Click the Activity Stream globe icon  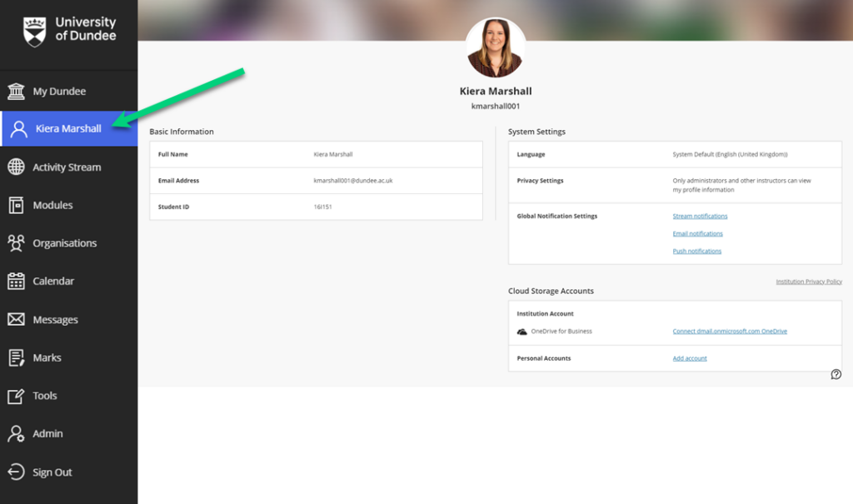(x=17, y=167)
